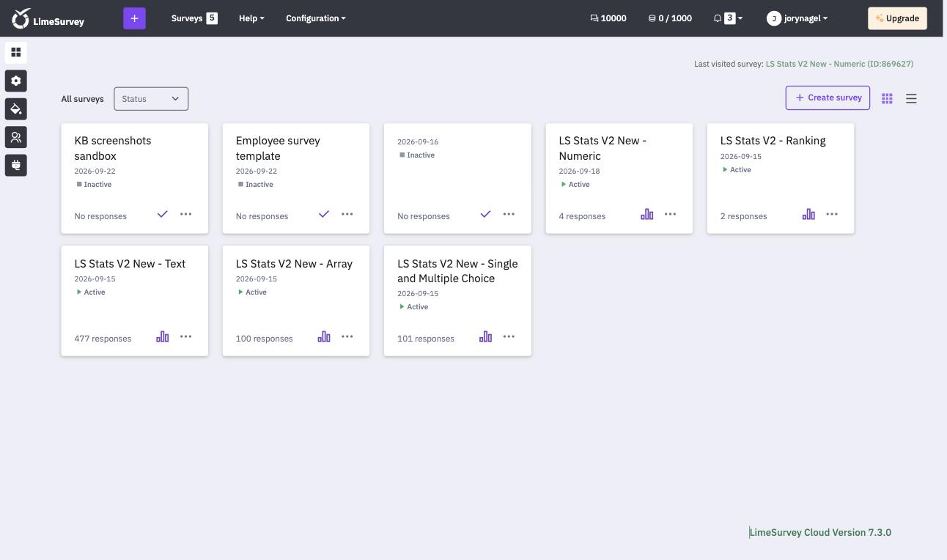Open the Status filter dropdown

click(x=151, y=99)
